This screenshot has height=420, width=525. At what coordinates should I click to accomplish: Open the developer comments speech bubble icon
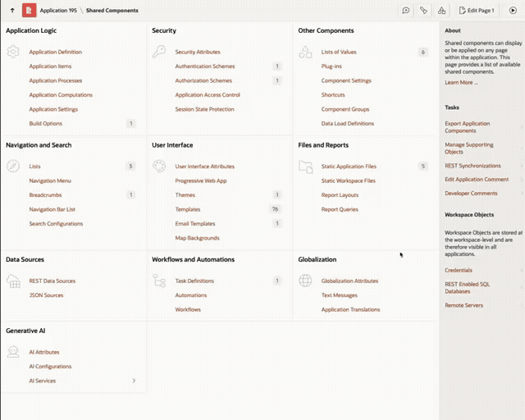pyautogui.click(x=406, y=11)
